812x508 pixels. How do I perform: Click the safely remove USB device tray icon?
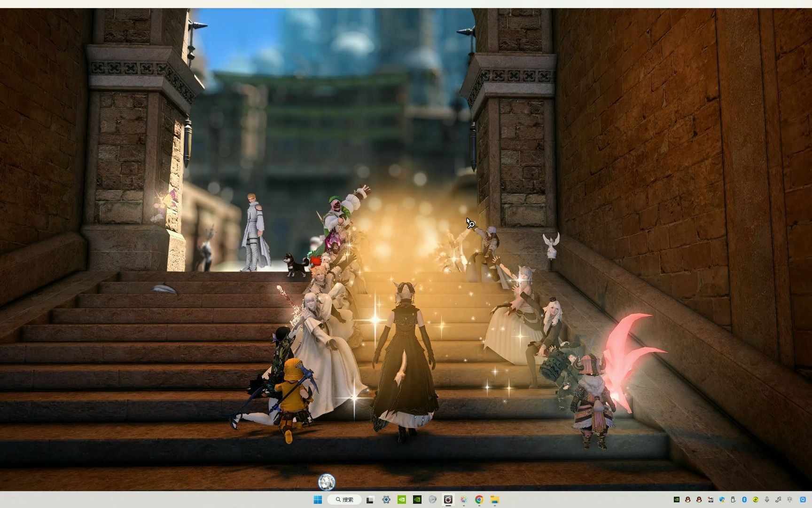tap(732, 500)
